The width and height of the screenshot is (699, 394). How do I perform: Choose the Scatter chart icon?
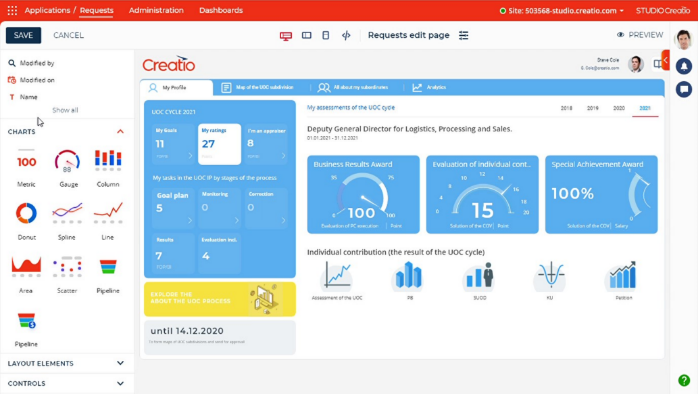tap(67, 267)
